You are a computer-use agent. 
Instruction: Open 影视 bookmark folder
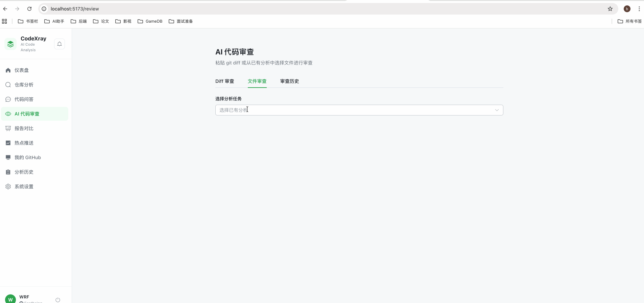pyautogui.click(x=123, y=21)
